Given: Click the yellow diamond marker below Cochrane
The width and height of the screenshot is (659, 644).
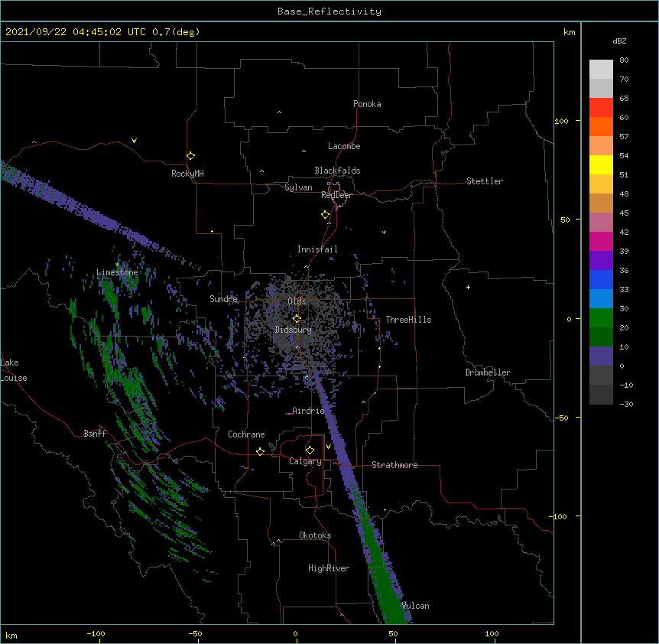Looking at the screenshot, I should (x=260, y=451).
